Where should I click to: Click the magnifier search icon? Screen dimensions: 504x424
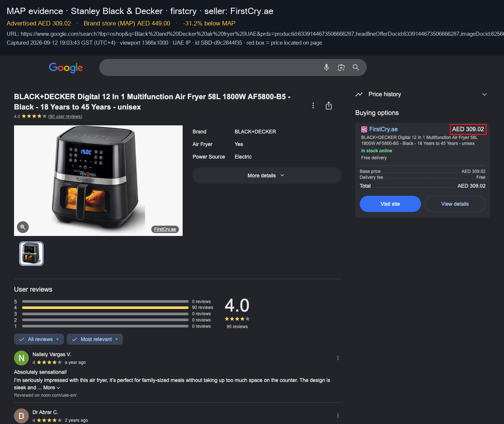356,67
